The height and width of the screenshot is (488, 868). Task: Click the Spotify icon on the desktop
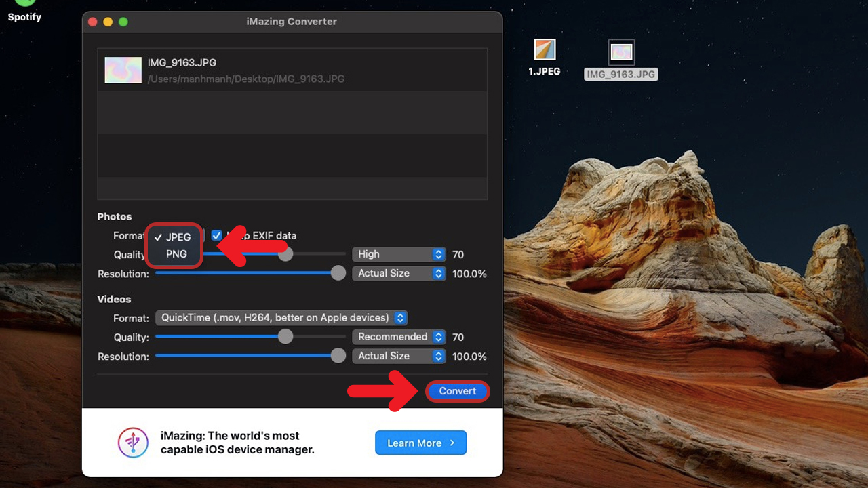(x=25, y=3)
